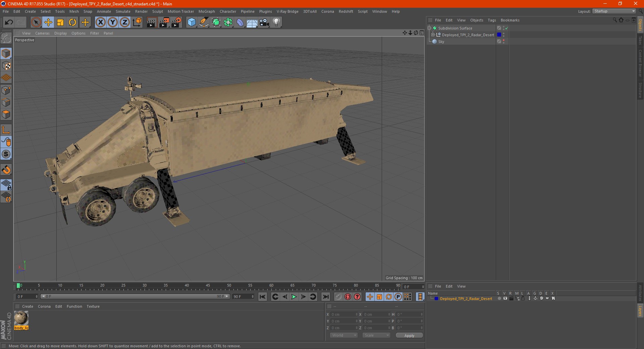Expand the Deployed_TPY_2_Radar_Desert object tree
Screen dimensions: 644x349
point(433,35)
